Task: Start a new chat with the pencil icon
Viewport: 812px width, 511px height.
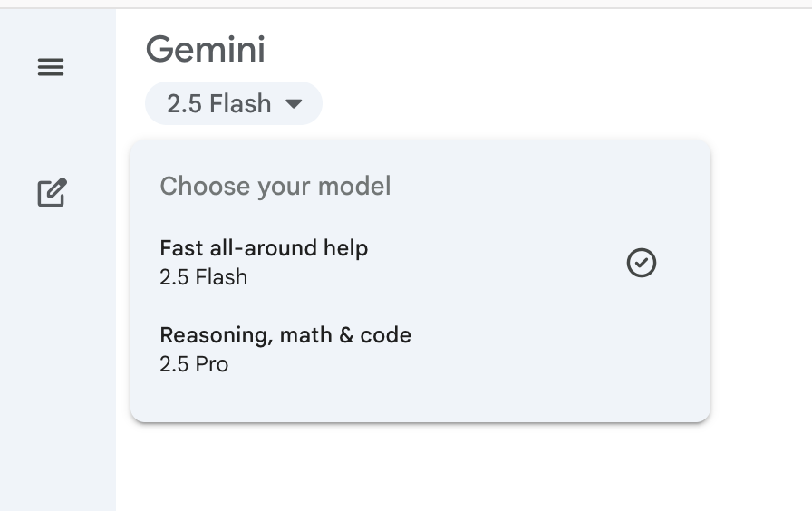Action: 51,193
